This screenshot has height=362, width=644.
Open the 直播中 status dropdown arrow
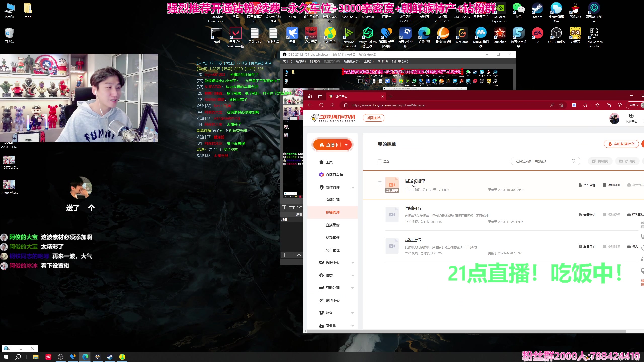pos(347,145)
